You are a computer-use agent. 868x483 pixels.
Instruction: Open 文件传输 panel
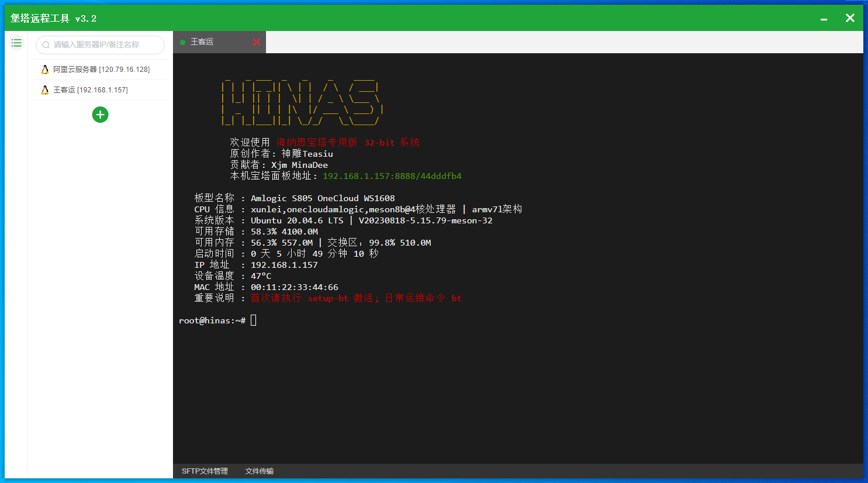pos(260,471)
